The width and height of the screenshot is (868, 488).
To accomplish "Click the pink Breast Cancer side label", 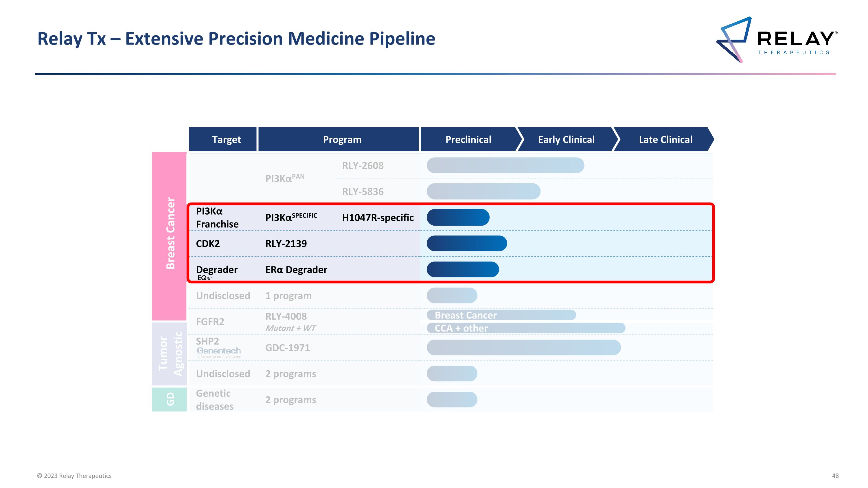I will [x=170, y=233].
